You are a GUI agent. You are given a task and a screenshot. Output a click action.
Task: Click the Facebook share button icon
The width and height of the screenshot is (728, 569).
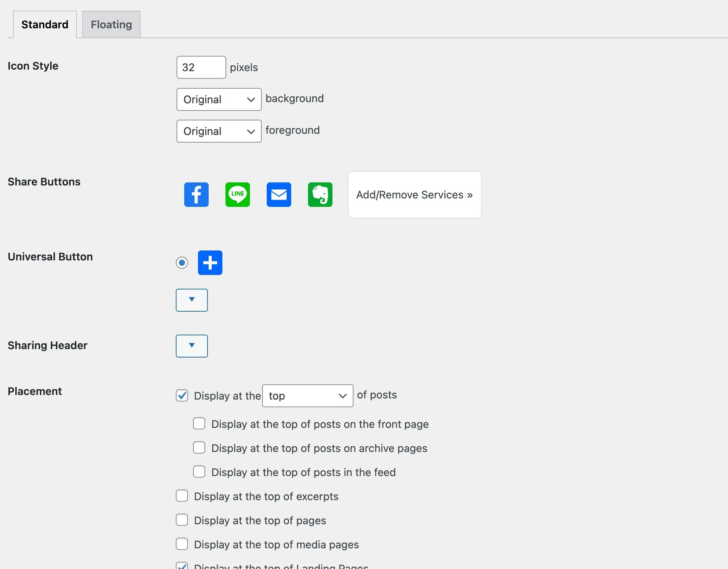coord(196,195)
